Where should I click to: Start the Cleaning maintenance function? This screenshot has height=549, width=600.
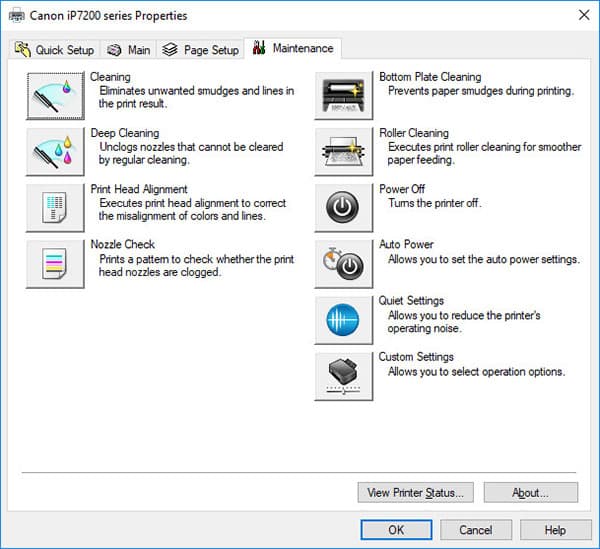click(x=55, y=96)
